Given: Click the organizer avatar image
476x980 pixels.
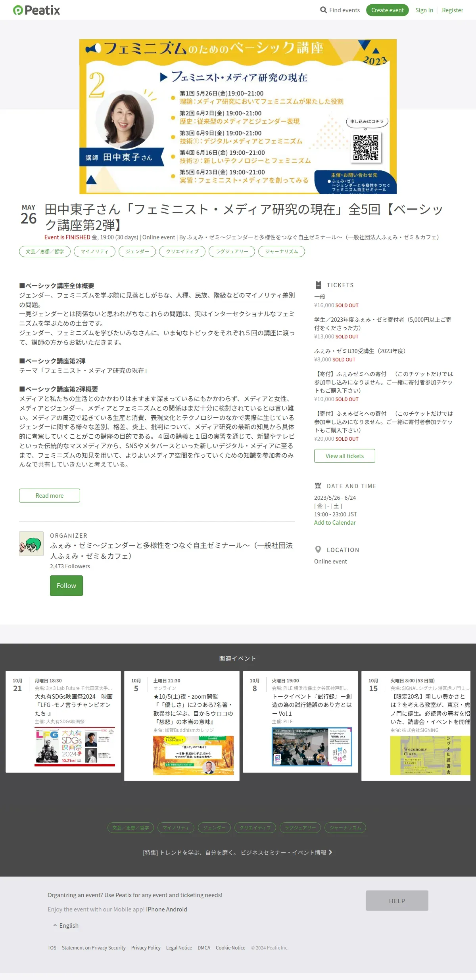Looking at the screenshot, I should [x=31, y=544].
